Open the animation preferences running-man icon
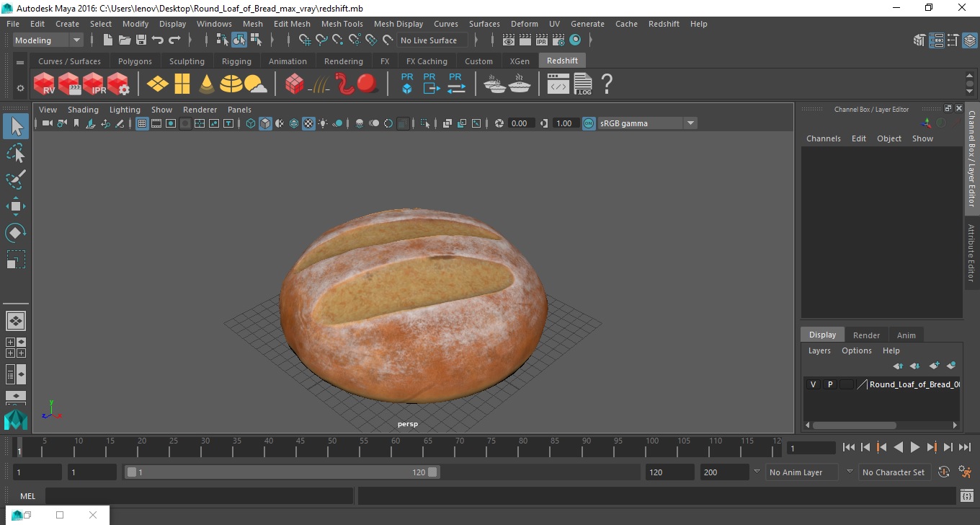The height and width of the screenshot is (525, 980). [x=966, y=472]
